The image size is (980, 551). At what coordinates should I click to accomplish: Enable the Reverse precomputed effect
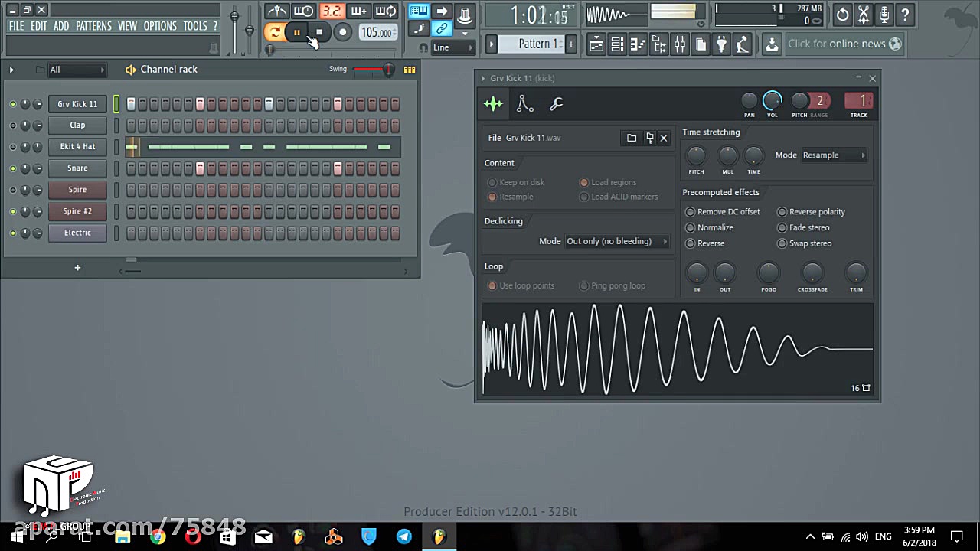tap(691, 243)
